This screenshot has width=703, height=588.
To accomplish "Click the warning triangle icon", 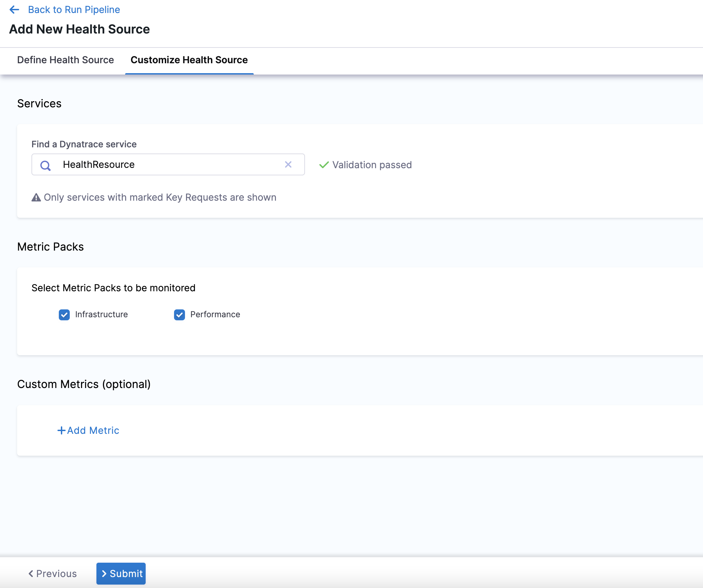I will [36, 198].
